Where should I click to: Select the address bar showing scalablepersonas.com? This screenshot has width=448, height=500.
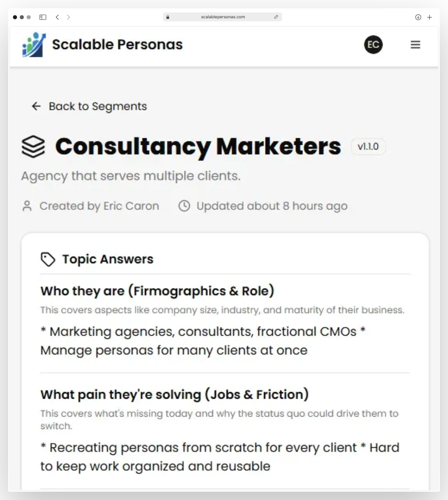[223, 17]
